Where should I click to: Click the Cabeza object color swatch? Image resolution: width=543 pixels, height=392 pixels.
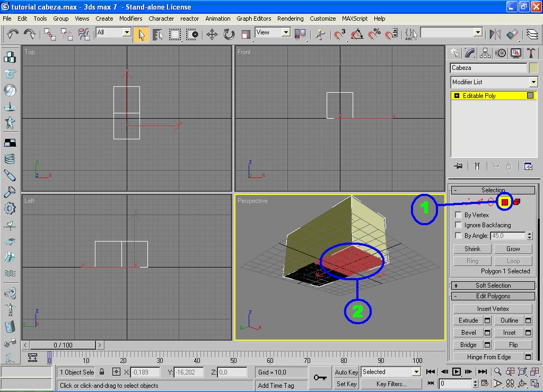coord(533,68)
